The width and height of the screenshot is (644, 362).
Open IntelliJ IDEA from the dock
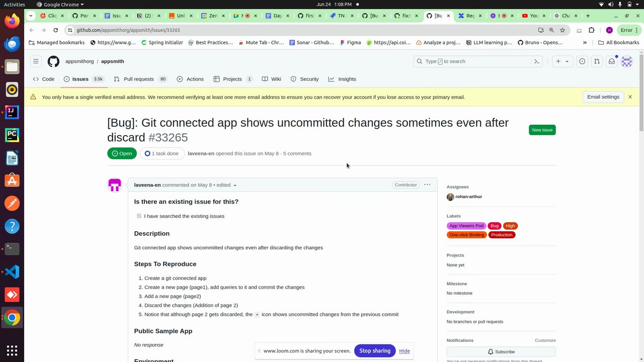[x=12, y=112]
